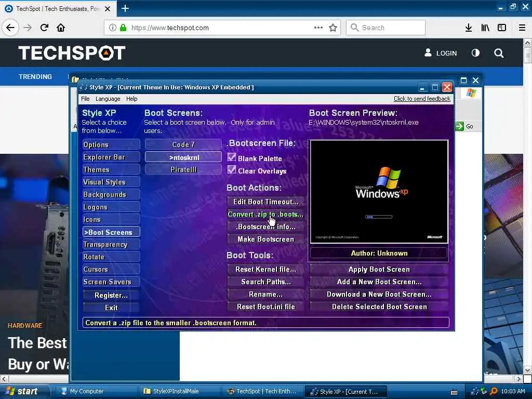Open the Windows start menu
The image size is (532, 399).
[x=23, y=391]
